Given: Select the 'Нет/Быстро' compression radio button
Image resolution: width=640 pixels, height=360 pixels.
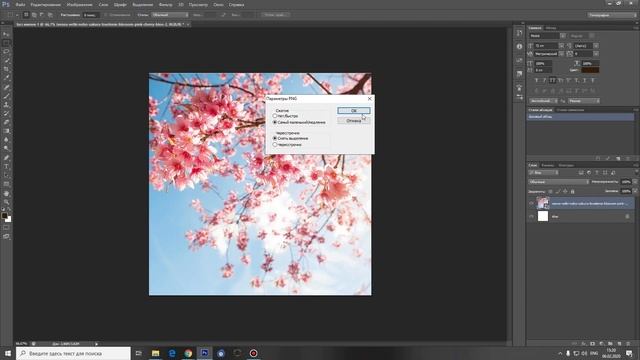Looking at the screenshot, I should point(275,116).
